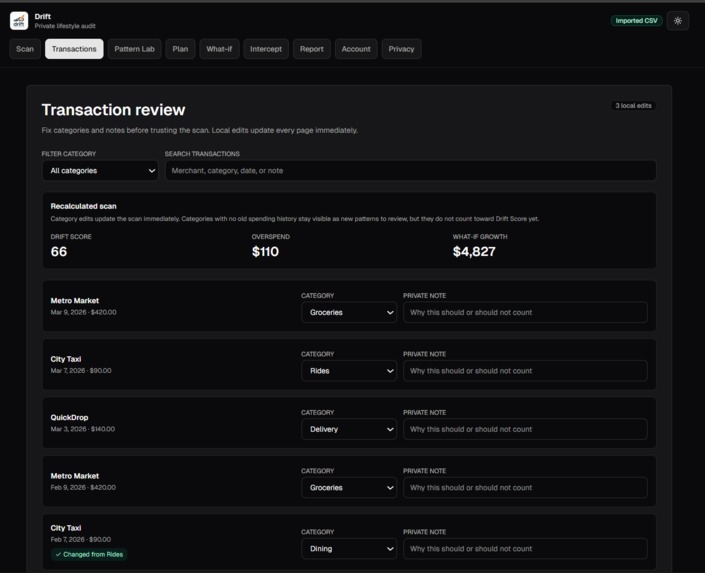Click the Feb 7, 2026 · $90.00 line
This screenshot has height=573, width=705.
point(80,539)
